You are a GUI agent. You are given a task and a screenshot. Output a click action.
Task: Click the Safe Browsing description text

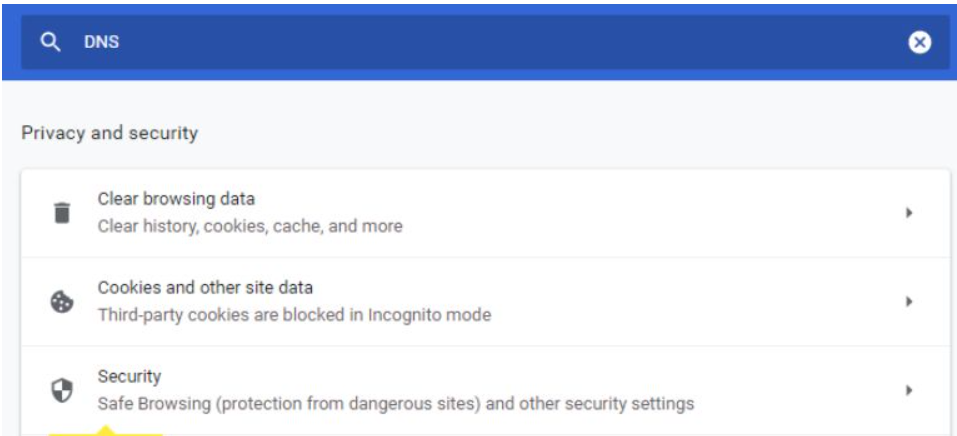[x=395, y=404]
